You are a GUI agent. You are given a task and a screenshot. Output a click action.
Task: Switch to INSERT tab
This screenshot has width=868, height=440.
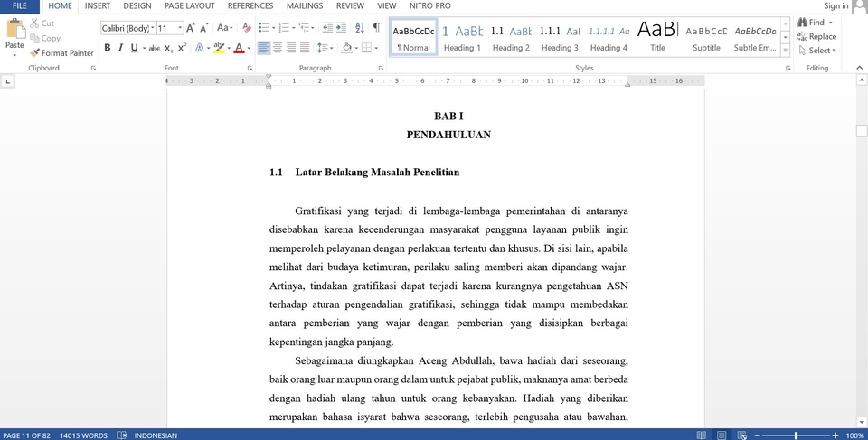click(x=98, y=6)
